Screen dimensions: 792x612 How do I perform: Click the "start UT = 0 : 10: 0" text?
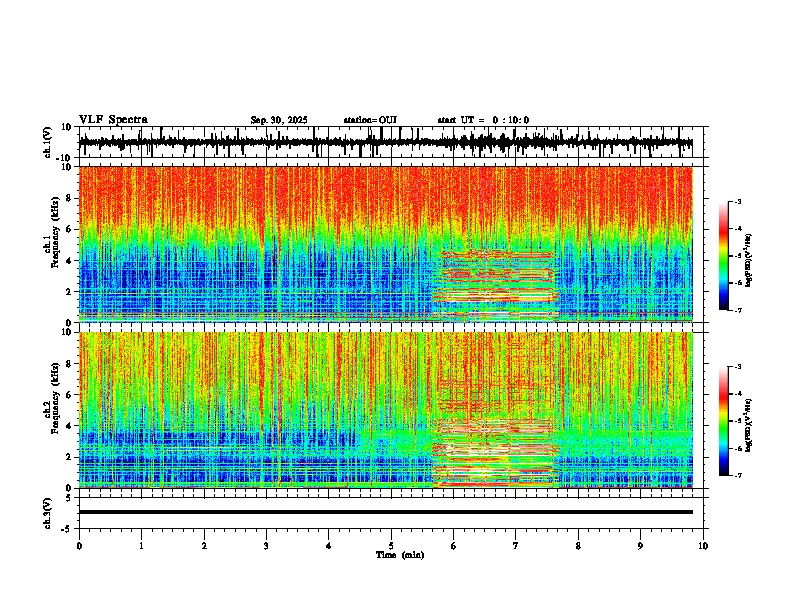[x=483, y=120]
